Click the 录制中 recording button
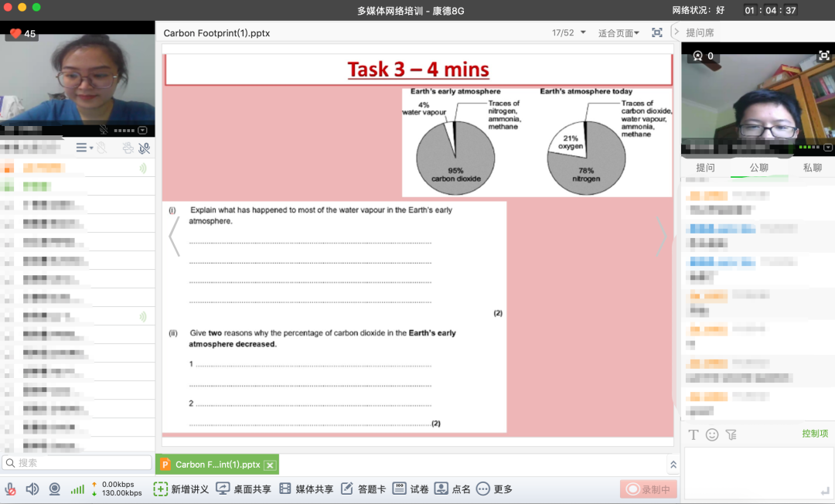This screenshot has height=504, width=835. pos(648,489)
